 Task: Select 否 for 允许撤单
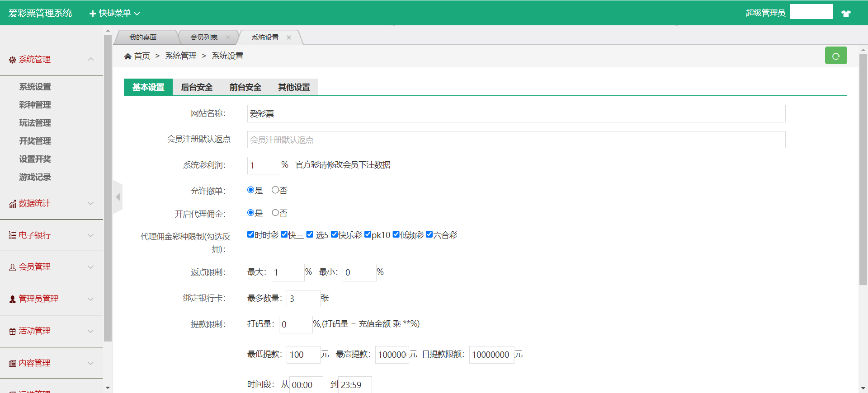275,190
